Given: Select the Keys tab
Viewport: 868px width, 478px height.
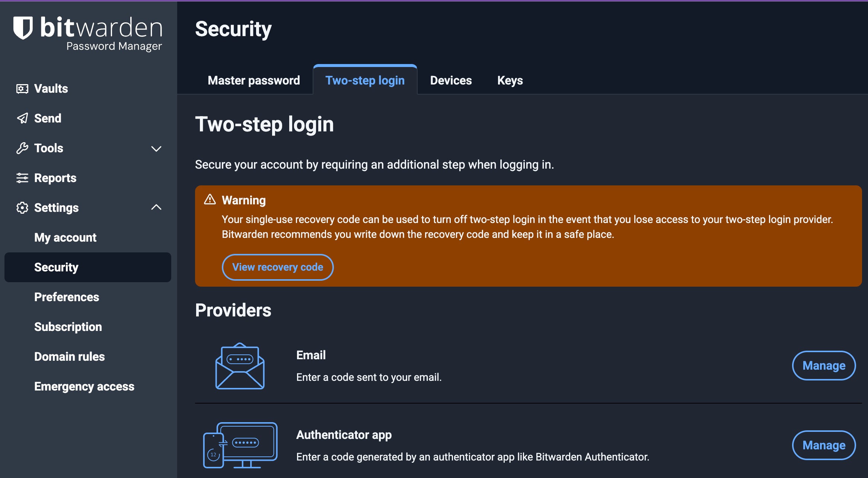Looking at the screenshot, I should tap(510, 80).
